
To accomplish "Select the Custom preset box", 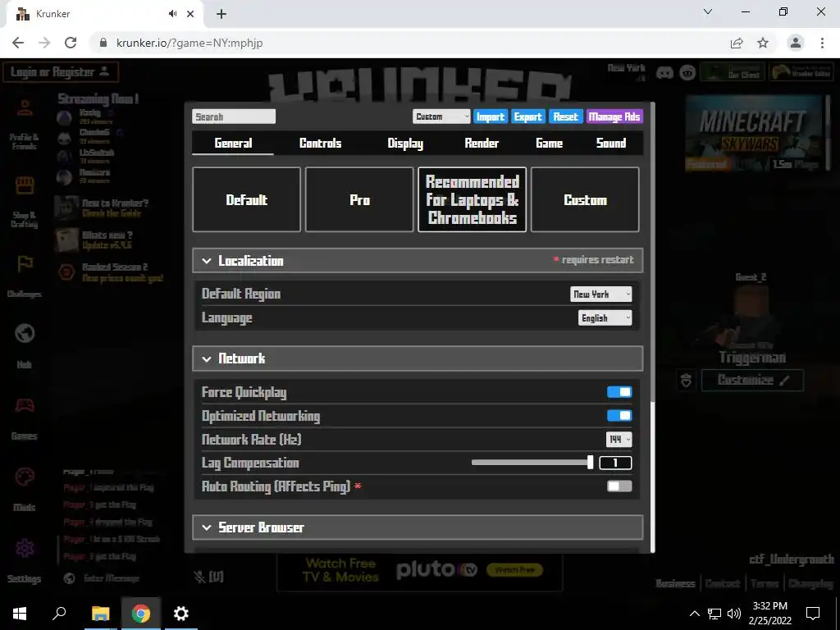I will tap(585, 200).
